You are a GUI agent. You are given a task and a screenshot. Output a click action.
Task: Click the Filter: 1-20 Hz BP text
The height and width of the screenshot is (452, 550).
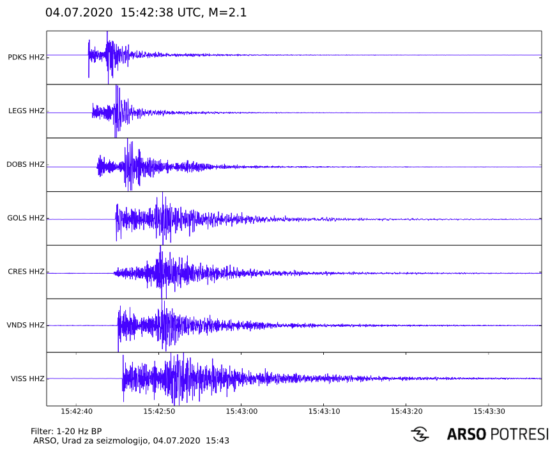coord(66,431)
